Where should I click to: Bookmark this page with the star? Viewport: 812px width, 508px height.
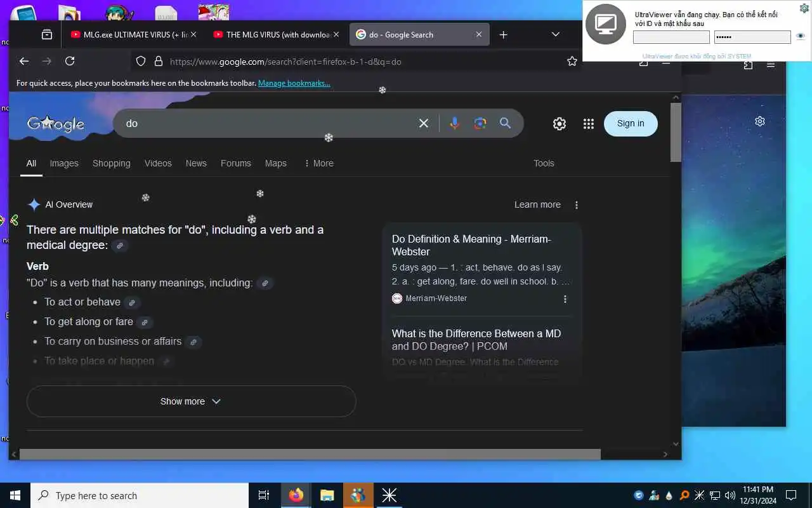[x=572, y=61]
